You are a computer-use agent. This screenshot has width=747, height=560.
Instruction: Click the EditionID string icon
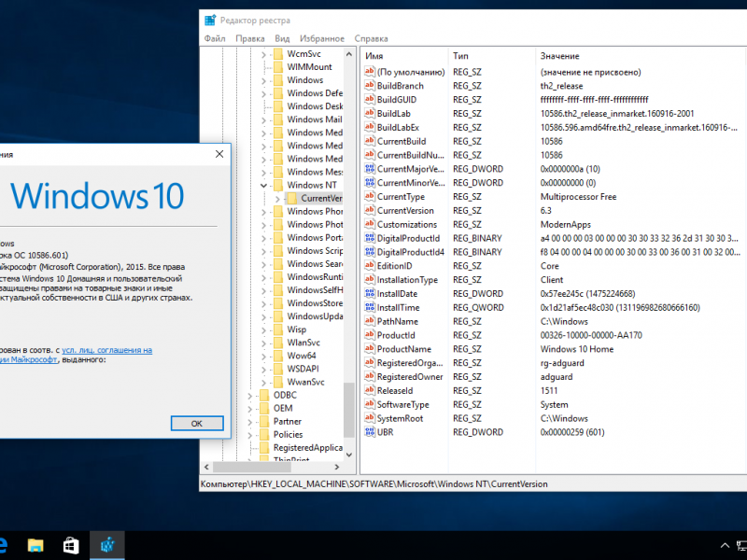click(369, 265)
